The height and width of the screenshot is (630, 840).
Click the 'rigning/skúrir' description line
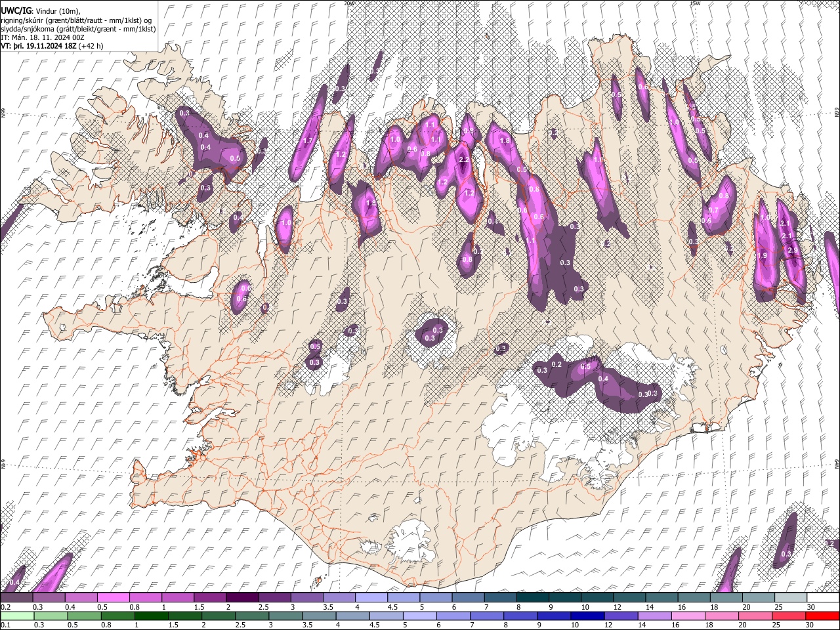pyautogui.click(x=77, y=20)
